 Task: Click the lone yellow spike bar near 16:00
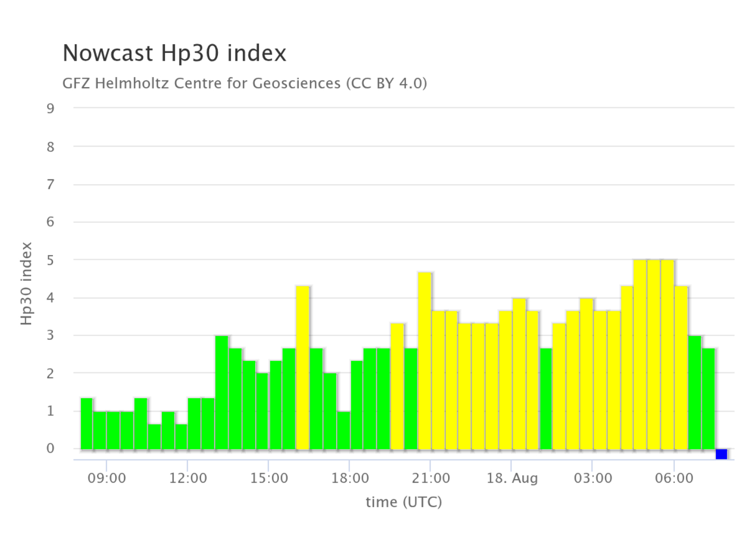click(x=303, y=368)
